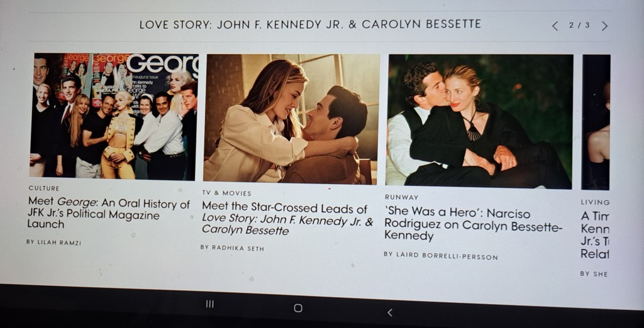Tap Android back navigation arrow
Image resolution: width=644 pixels, height=328 pixels.
(x=390, y=312)
